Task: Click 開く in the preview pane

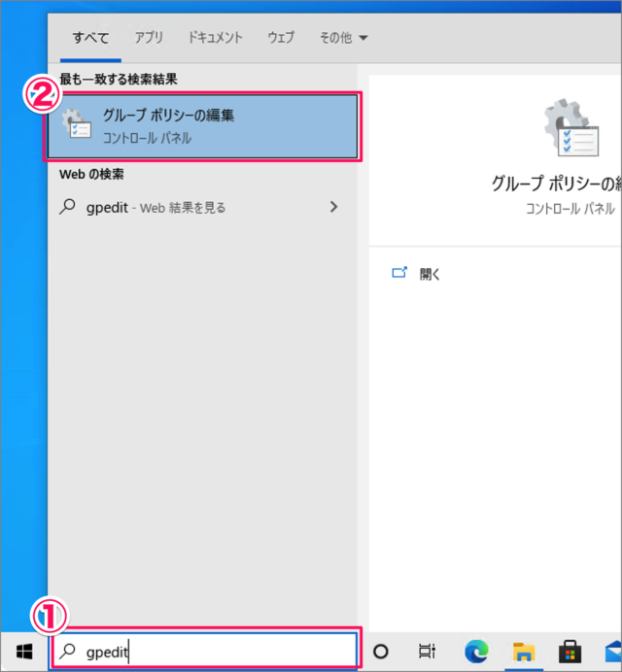Action: click(430, 274)
